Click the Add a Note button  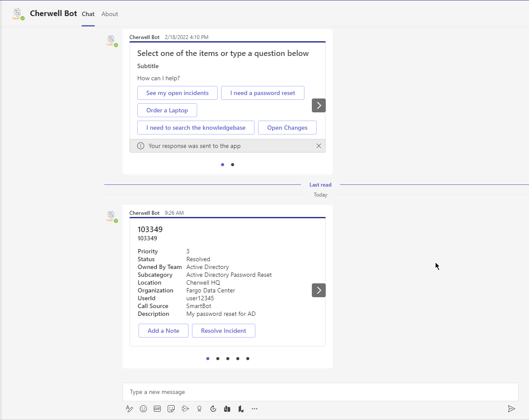(163, 331)
